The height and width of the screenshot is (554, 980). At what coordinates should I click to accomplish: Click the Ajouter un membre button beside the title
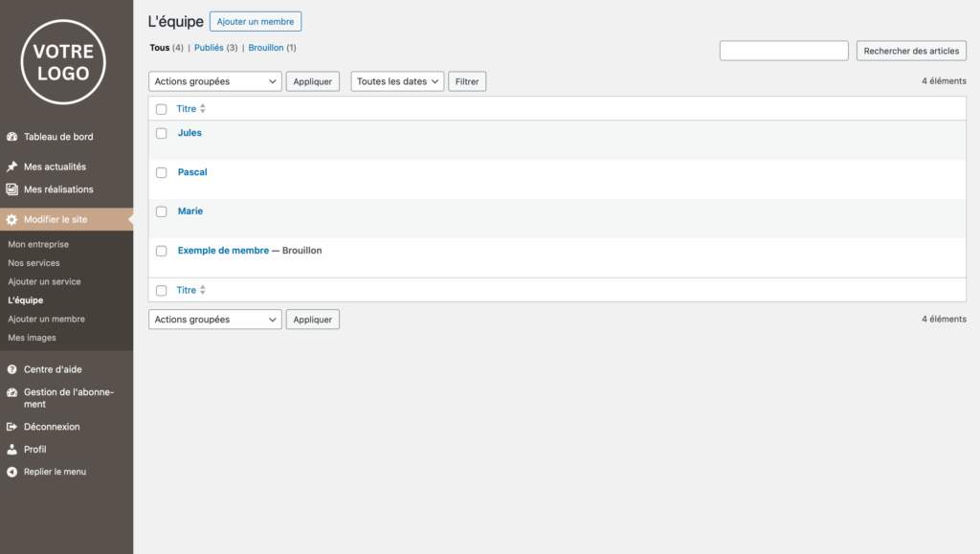pos(256,21)
